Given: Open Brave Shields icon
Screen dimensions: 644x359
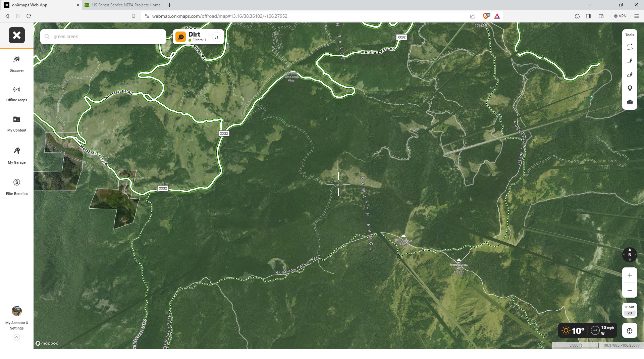Looking at the screenshot, I should click(486, 16).
